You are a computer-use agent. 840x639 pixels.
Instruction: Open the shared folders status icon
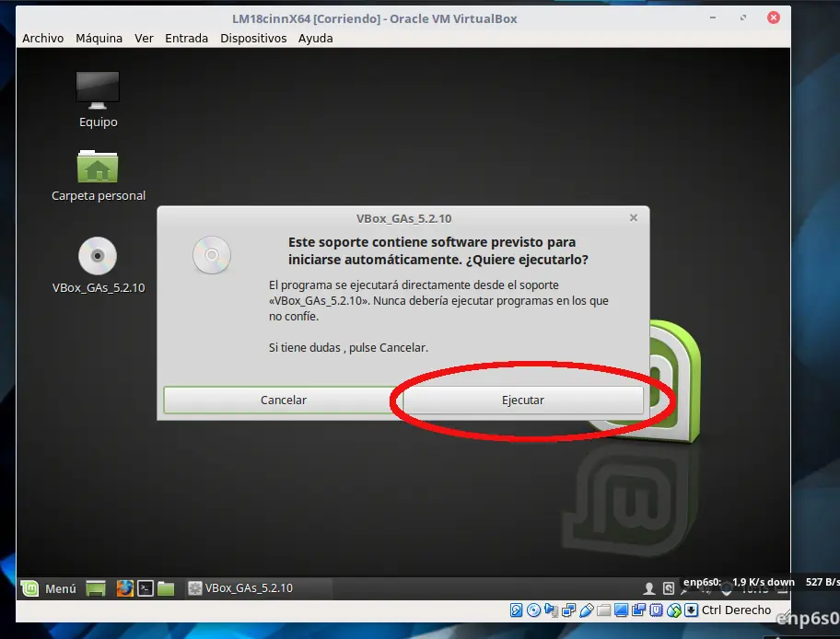(605, 610)
